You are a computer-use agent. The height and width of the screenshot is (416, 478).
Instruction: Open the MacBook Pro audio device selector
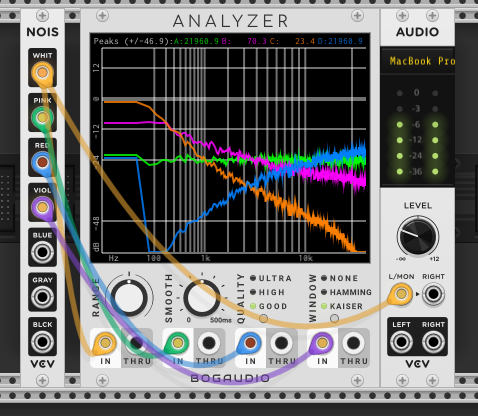point(418,61)
